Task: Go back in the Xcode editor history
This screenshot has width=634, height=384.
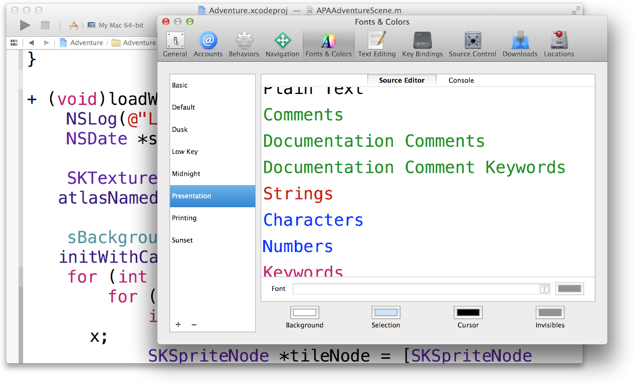Action: coord(31,42)
